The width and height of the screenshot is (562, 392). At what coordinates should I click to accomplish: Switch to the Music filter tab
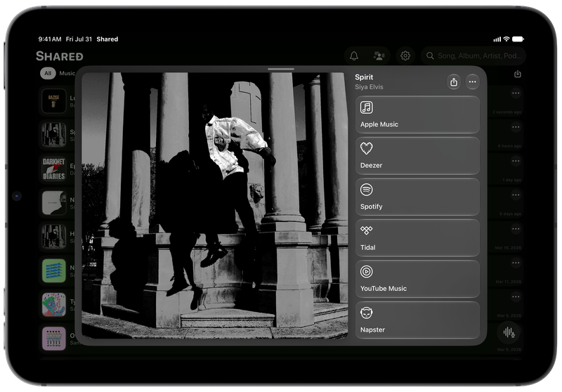tap(67, 73)
